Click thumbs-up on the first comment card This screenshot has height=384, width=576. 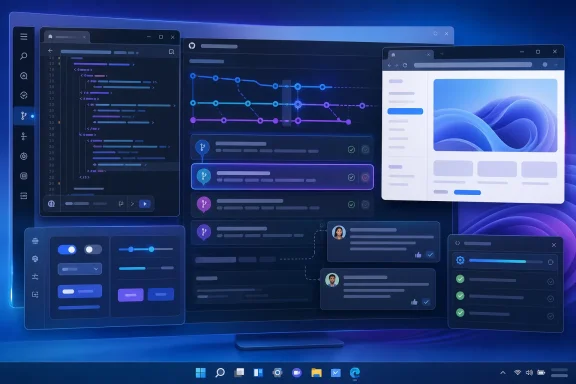click(x=418, y=255)
